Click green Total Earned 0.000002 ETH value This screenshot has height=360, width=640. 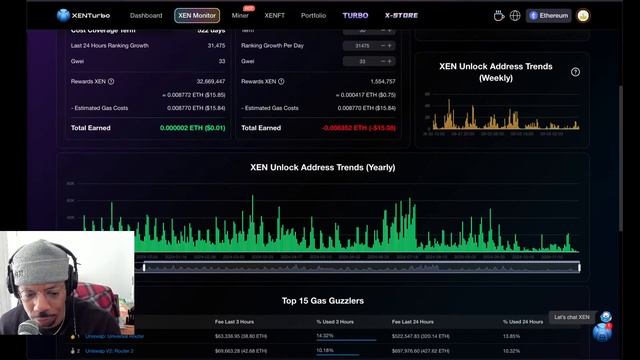(x=192, y=128)
